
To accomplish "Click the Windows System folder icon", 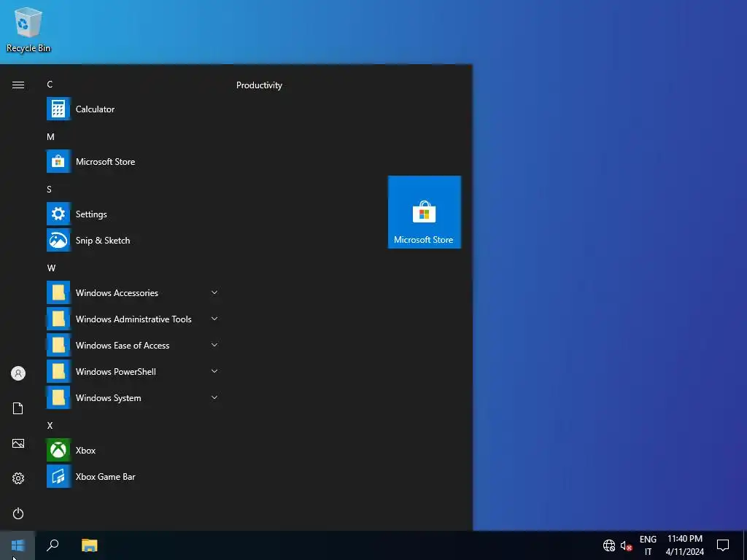I will 58,397.
